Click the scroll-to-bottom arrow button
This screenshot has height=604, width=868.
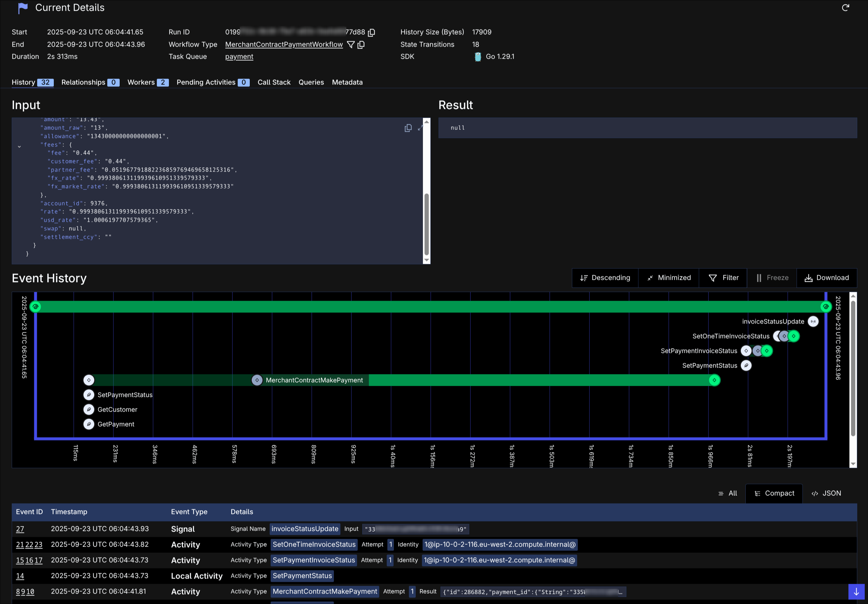coord(856,592)
